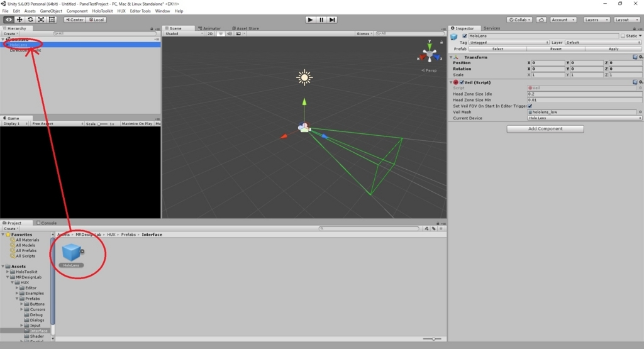This screenshot has width=644, height=349.
Task: Open the cloud services icon button
Action: pyautogui.click(x=541, y=19)
